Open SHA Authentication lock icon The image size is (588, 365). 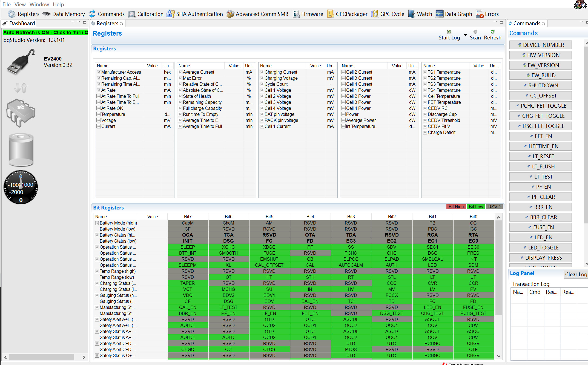point(171,14)
